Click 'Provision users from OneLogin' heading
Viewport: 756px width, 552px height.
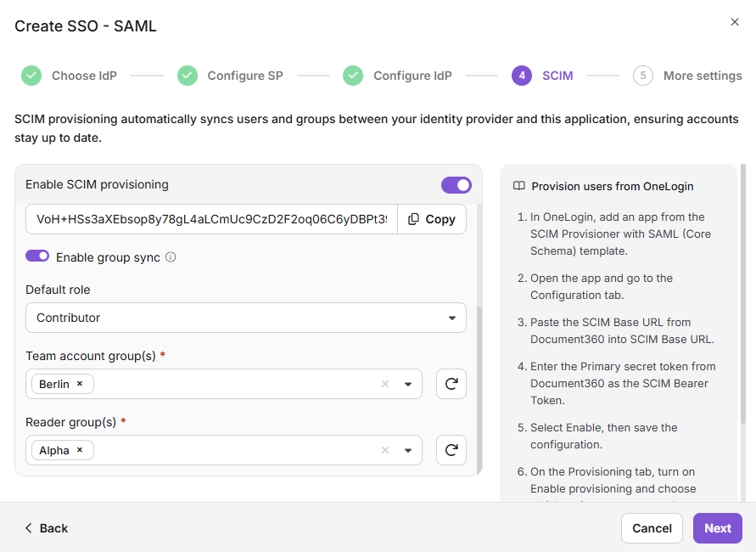613,186
